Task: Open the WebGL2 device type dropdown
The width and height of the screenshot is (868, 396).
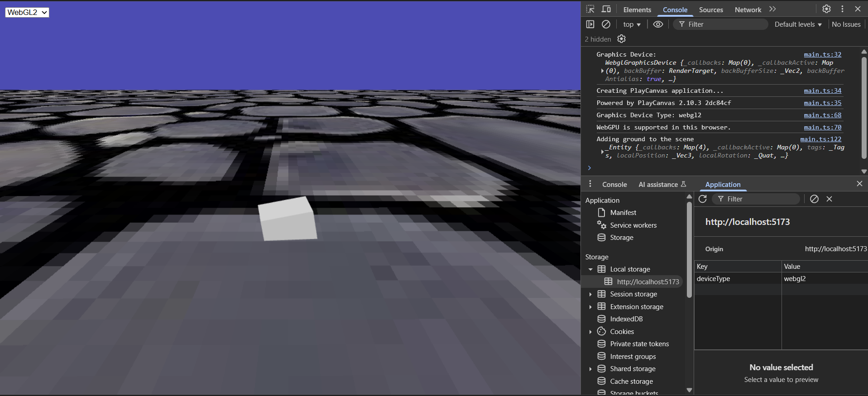Action: [27, 12]
